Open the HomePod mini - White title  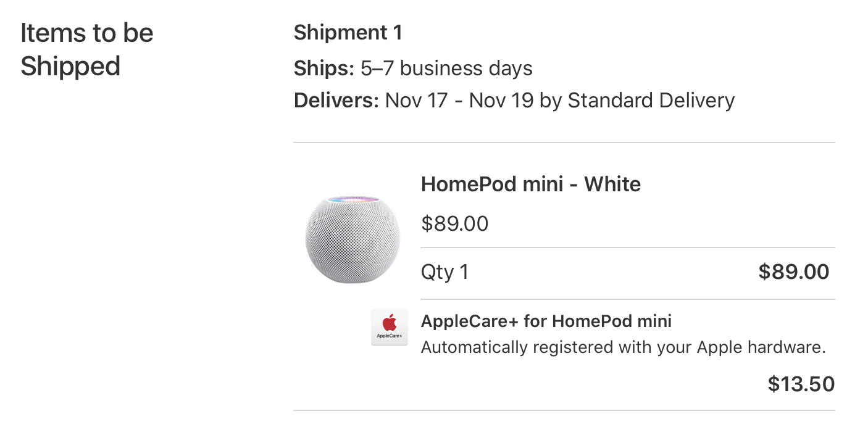tap(530, 184)
